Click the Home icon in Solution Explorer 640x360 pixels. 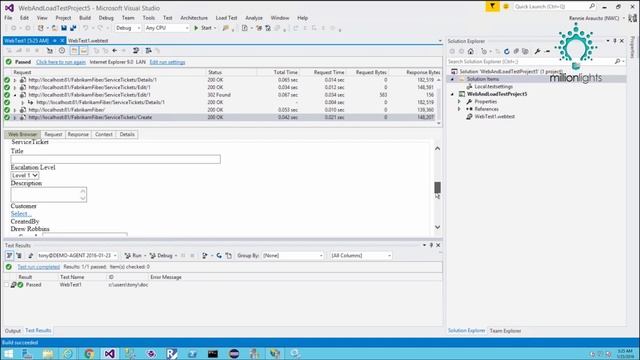click(x=471, y=51)
